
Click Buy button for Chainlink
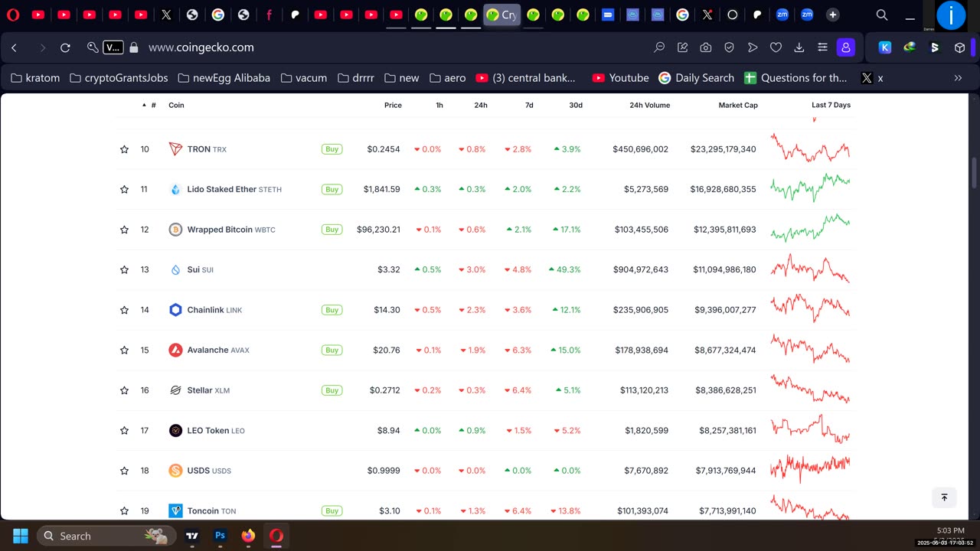[332, 310]
